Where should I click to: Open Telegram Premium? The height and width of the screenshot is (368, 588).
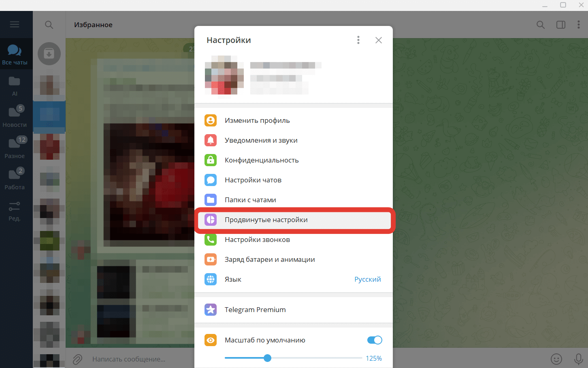pos(255,310)
